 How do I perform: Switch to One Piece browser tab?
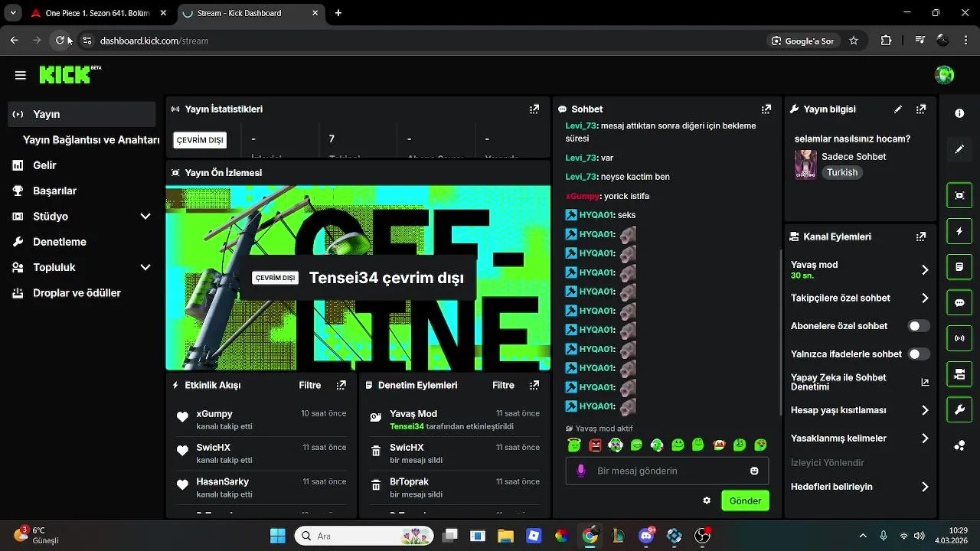[x=98, y=13]
